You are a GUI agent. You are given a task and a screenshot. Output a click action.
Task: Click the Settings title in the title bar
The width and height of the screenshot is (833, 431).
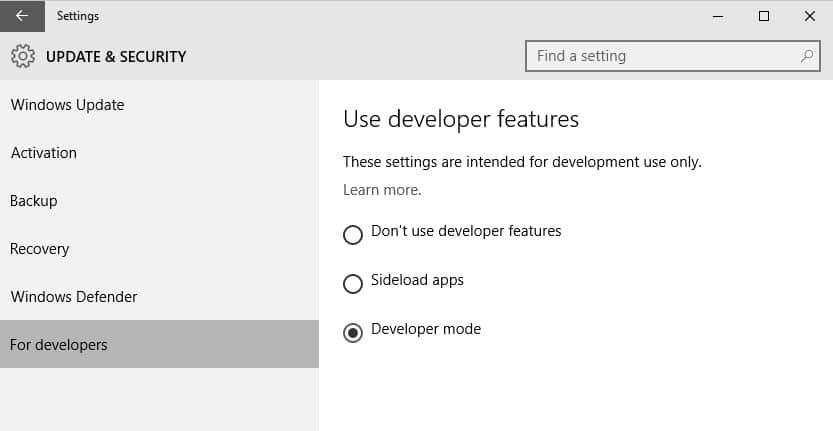coord(78,16)
